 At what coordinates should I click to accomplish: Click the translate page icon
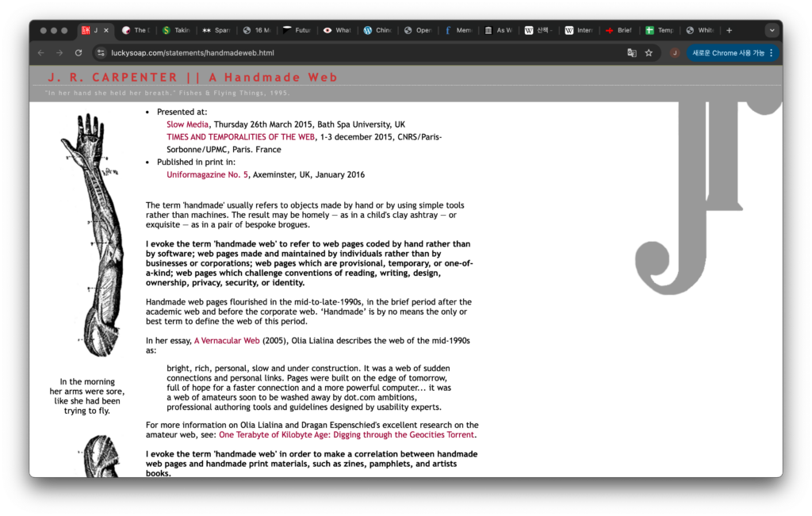(632, 53)
